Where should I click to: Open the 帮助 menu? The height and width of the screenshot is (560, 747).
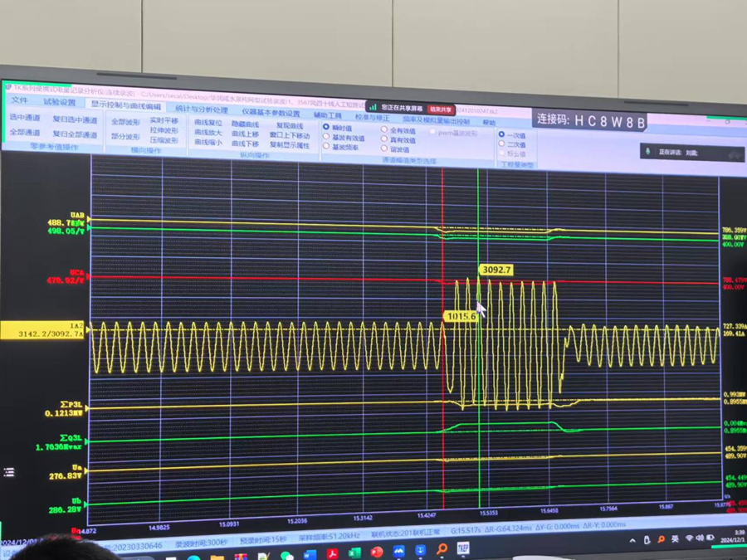point(489,123)
